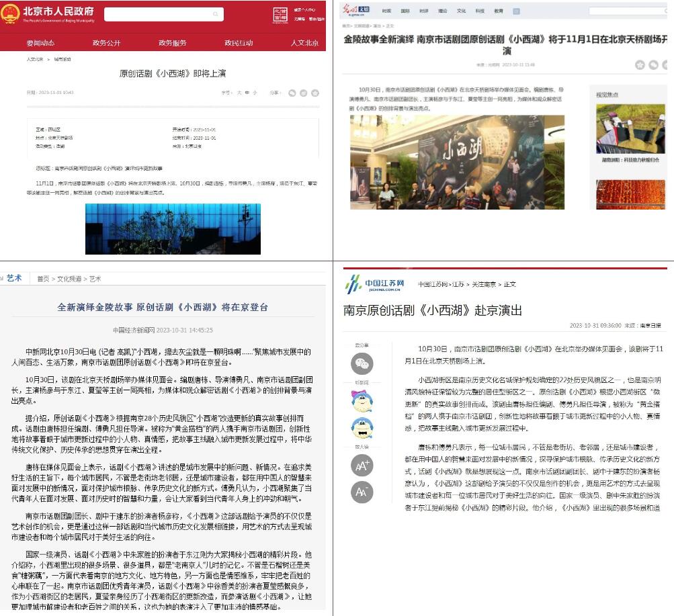
Task: Select 时政 in the Guangming top navigation
Action: 386,11
